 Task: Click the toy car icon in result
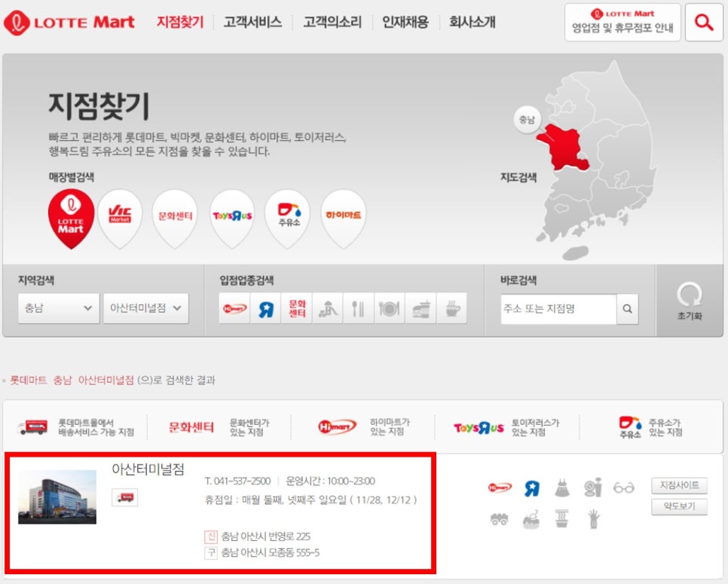pyautogui.click(x=500, y=519)
